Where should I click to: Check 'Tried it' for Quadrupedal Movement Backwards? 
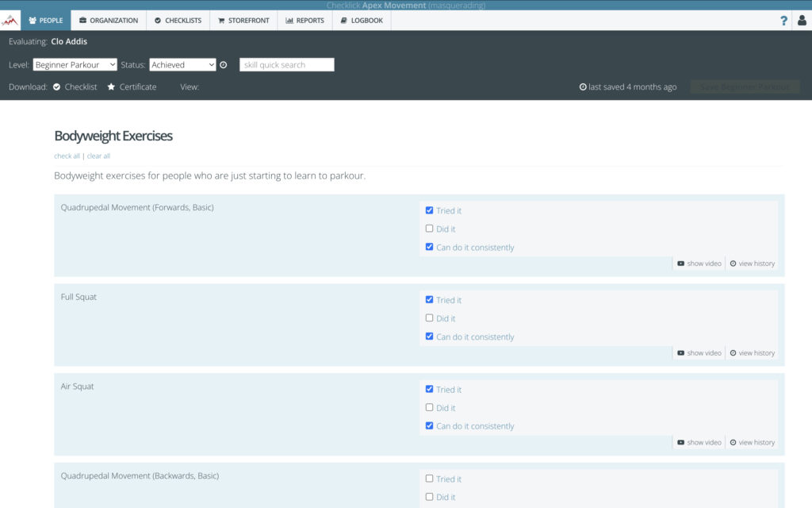tap(430, 479)
